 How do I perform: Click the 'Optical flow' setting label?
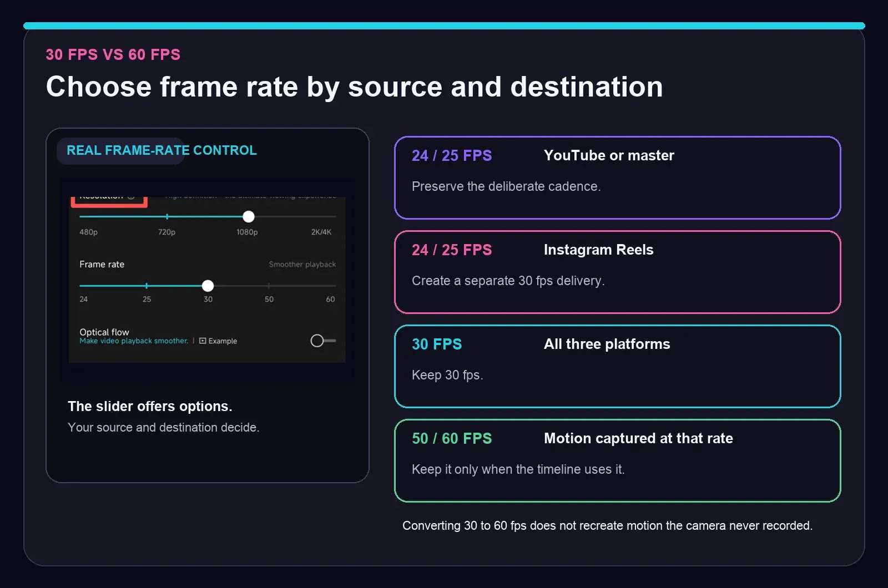pos(104,332)
